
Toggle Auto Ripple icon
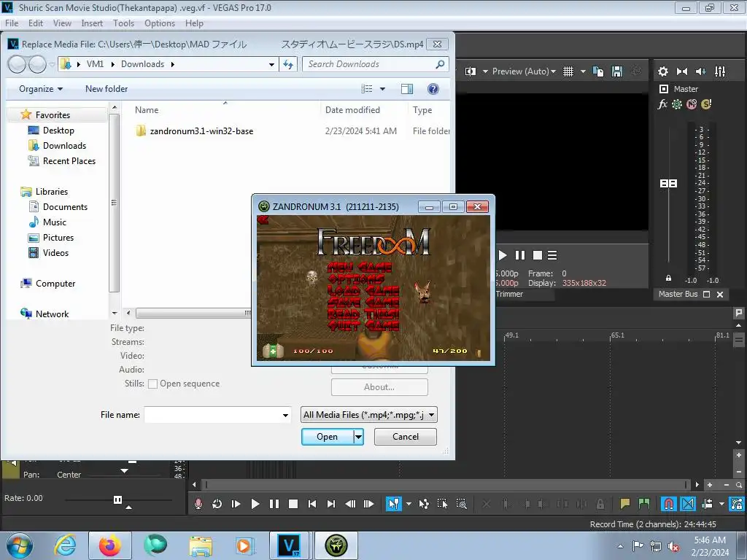[x=707, y=504]
